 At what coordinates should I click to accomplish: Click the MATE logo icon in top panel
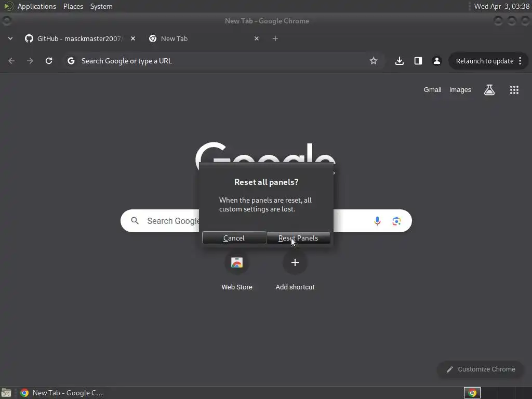point(8,6)
